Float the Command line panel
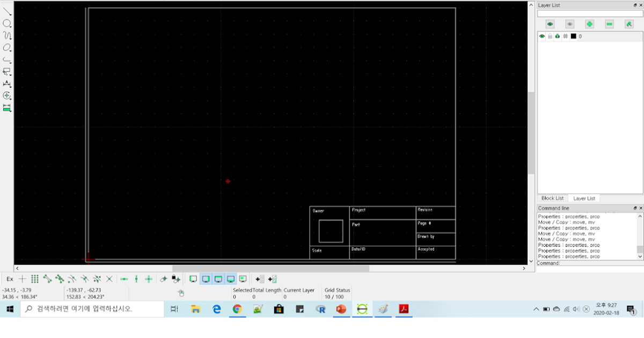 pos(634,208)
